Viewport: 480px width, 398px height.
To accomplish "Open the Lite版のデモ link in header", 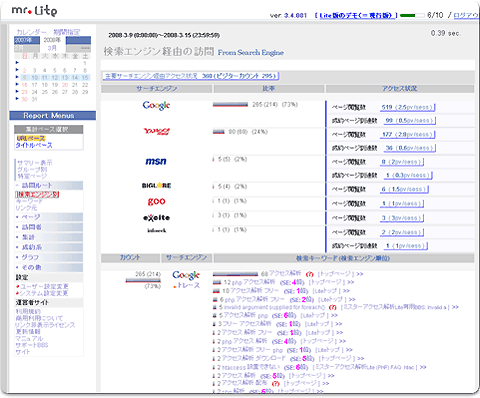I will (356, 15).
